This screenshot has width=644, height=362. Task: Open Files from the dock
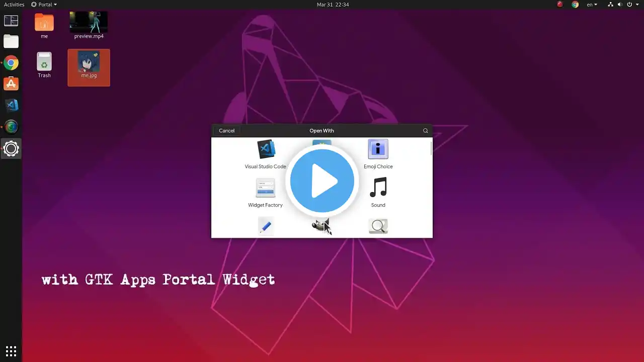pos(11,42)
